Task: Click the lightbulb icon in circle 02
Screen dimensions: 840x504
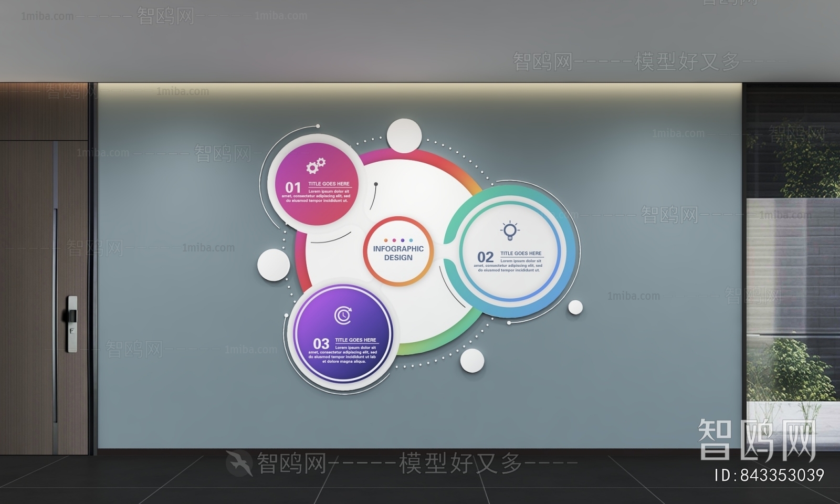Action: coord(510,230)
